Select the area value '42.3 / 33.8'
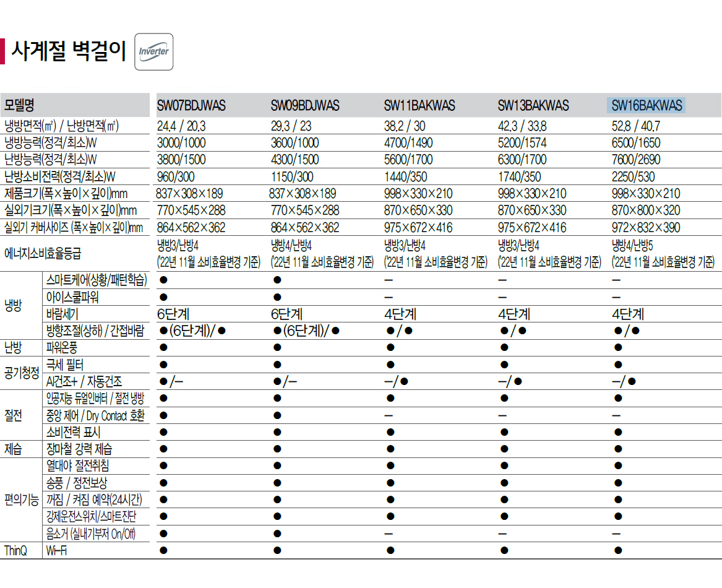The width and height of the screenshot is (722, 588). click(523, 126)
